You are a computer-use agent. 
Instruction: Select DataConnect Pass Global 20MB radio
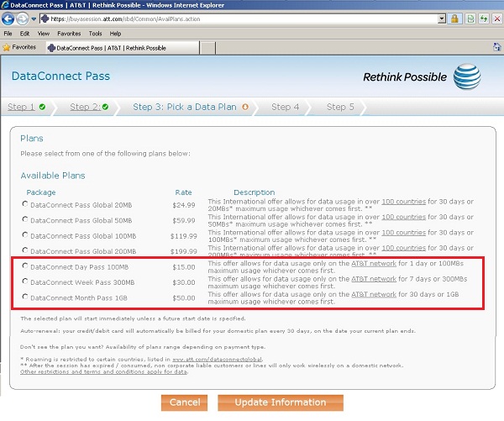[x=24, y=204]
